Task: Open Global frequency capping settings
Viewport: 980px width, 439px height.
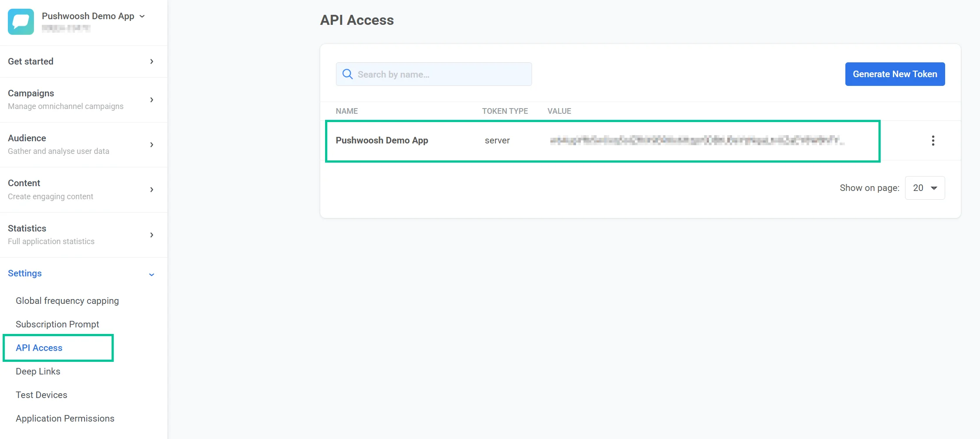Action: click(x=67, y=300)
